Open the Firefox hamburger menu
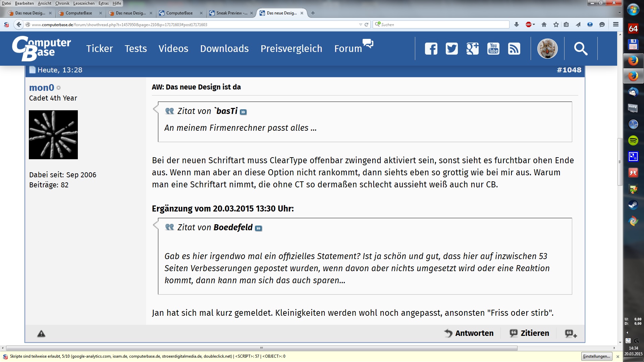Screen dimensions: 644x362 [615, 24]
